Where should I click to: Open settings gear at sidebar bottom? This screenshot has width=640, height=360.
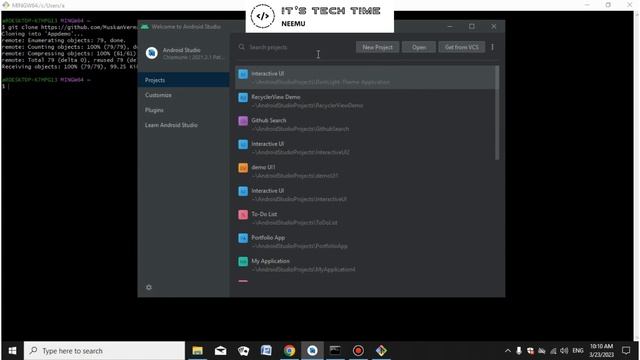point(149,287)
